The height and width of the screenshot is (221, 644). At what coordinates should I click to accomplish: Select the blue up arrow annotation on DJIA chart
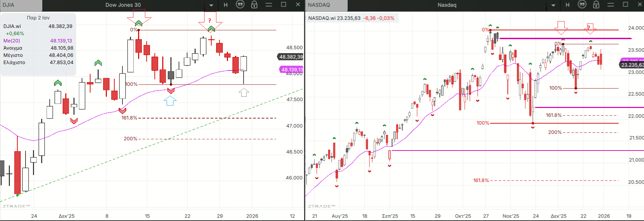(170, 100)
